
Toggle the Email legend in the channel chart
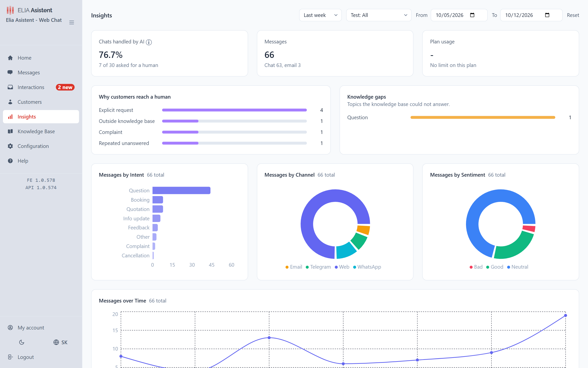click(294, 267)
